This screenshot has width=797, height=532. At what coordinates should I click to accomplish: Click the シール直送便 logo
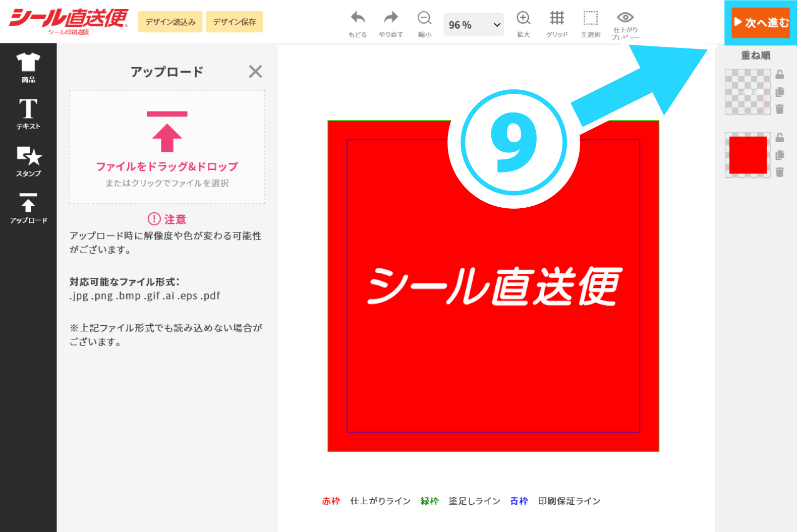point(69,21)
